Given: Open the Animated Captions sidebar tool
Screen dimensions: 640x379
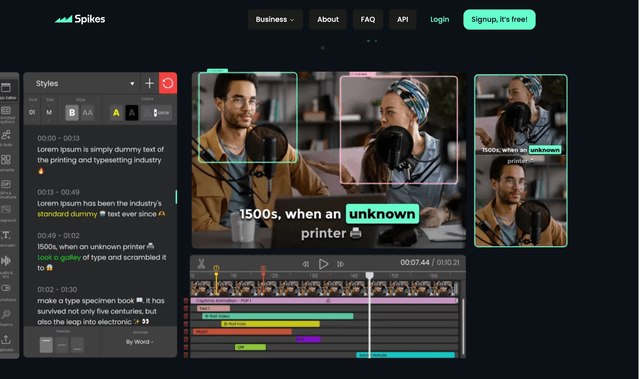Looking at the screenshot, I should coord(7,115).
